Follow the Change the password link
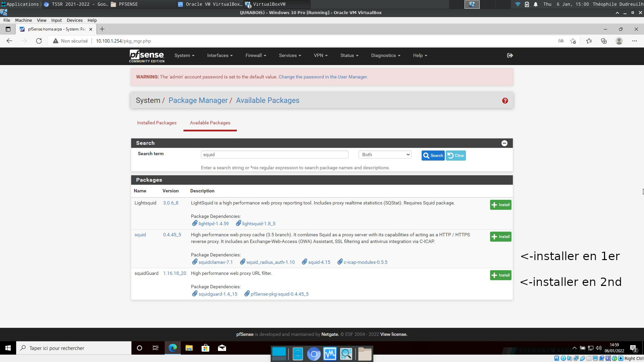This screenshot has height=362, width=644. point(323,77)
